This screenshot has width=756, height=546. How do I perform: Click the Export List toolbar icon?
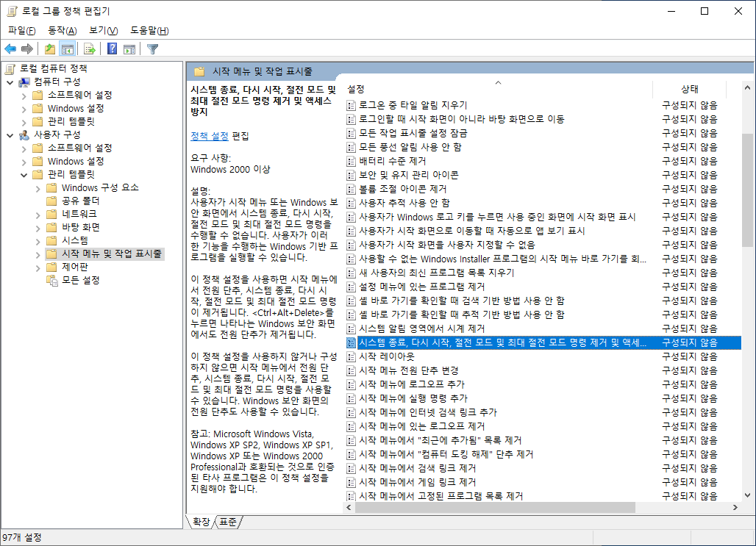click(89, 49)
